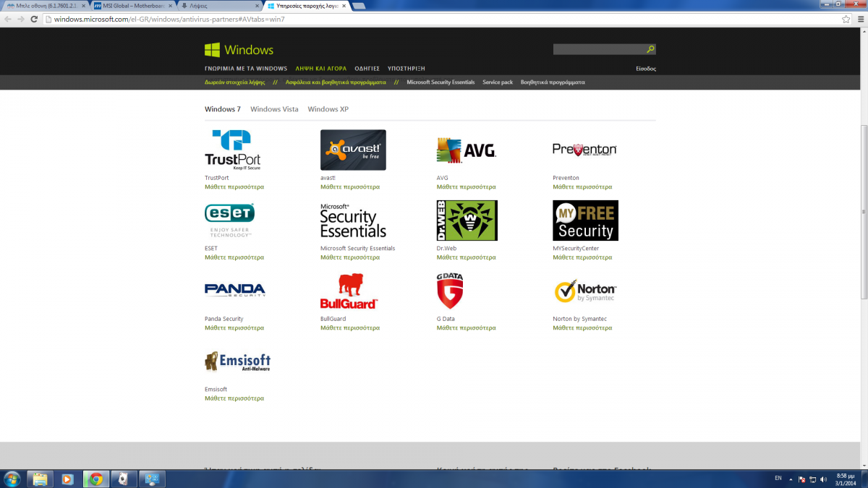Show hidden tray icons arrow
Screen dimensions: 868x488
coord(791,479)
